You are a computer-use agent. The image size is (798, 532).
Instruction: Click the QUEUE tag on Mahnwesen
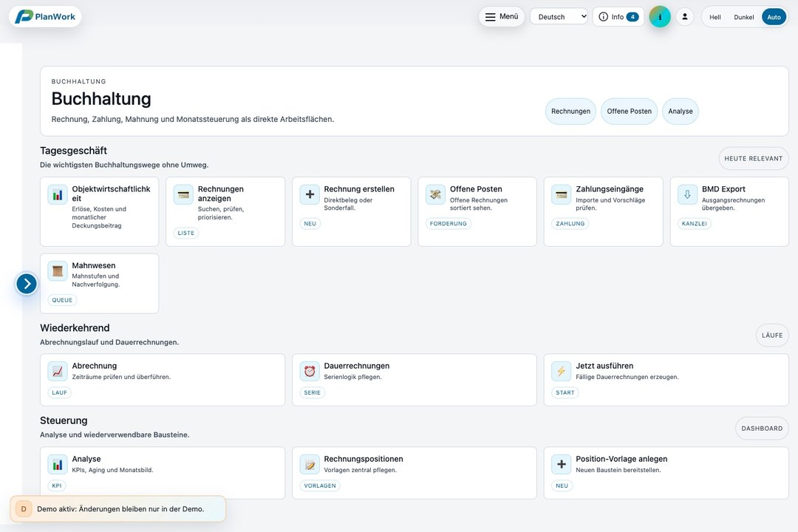point(62,300)
